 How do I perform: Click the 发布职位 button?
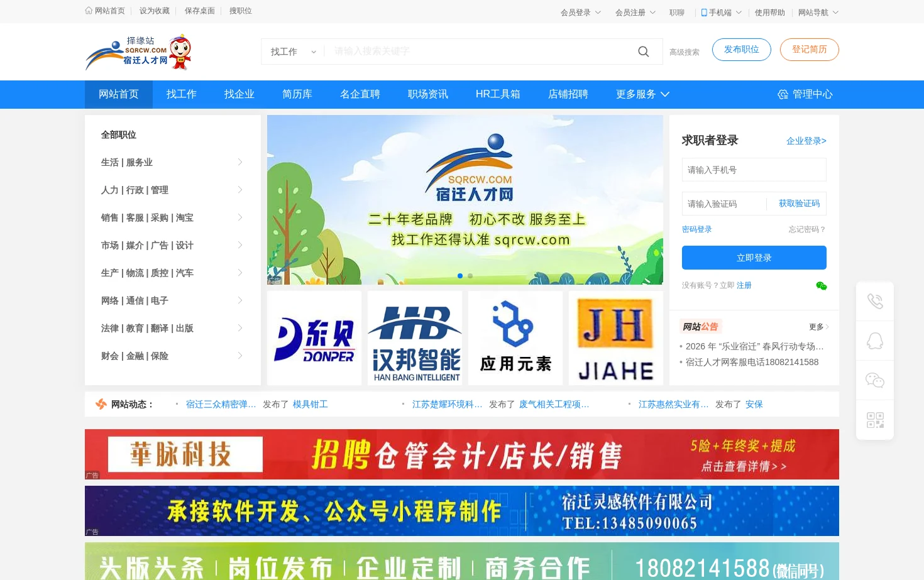click(x=742, y=50)
